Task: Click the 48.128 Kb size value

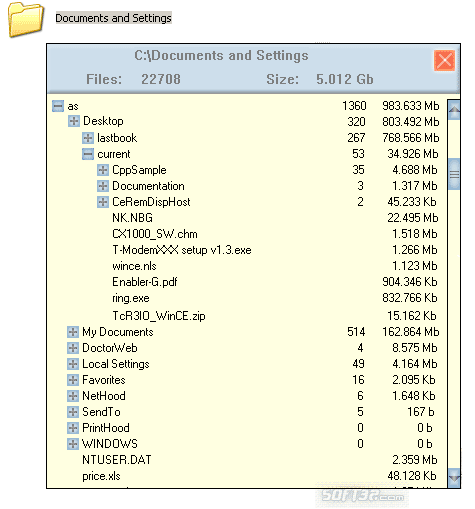Action: click(412, 476)
